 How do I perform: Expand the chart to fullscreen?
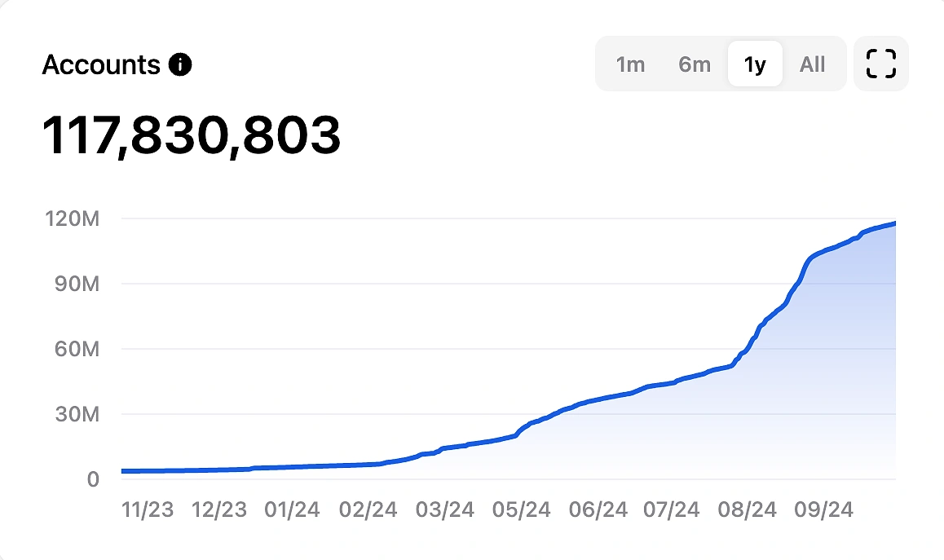880,64
